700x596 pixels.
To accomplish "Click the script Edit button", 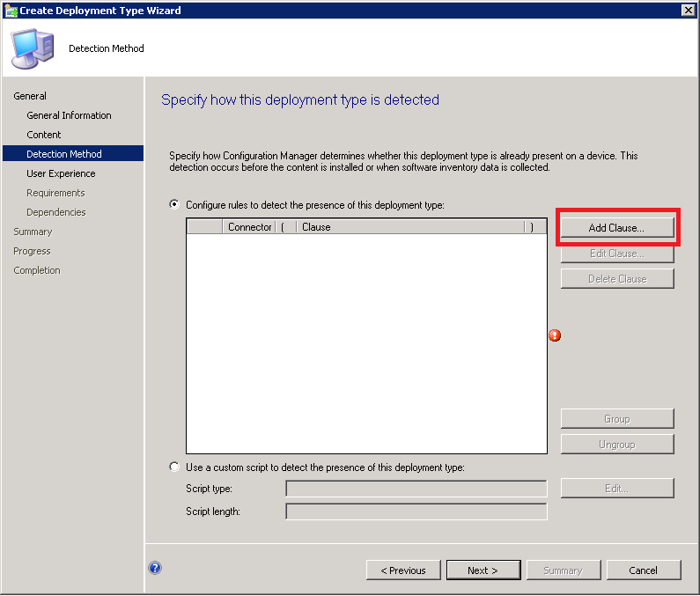I will pyautogui.click(x=617, y=489).
